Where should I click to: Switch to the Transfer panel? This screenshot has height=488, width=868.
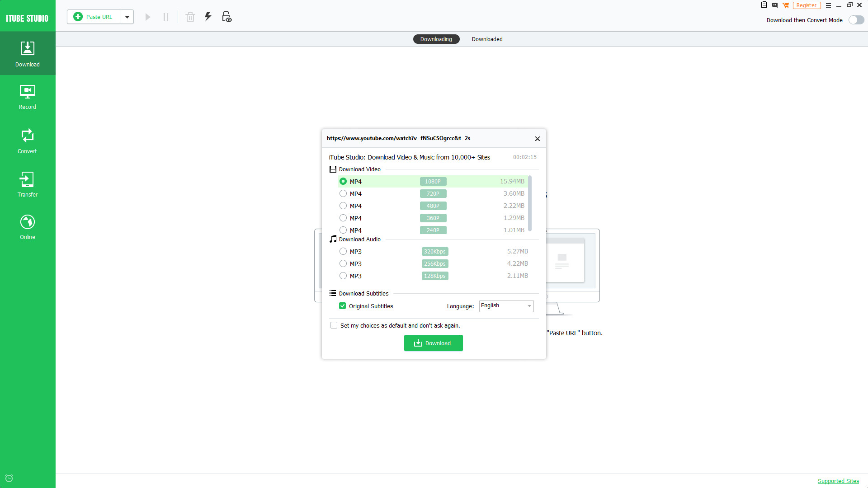27,183
